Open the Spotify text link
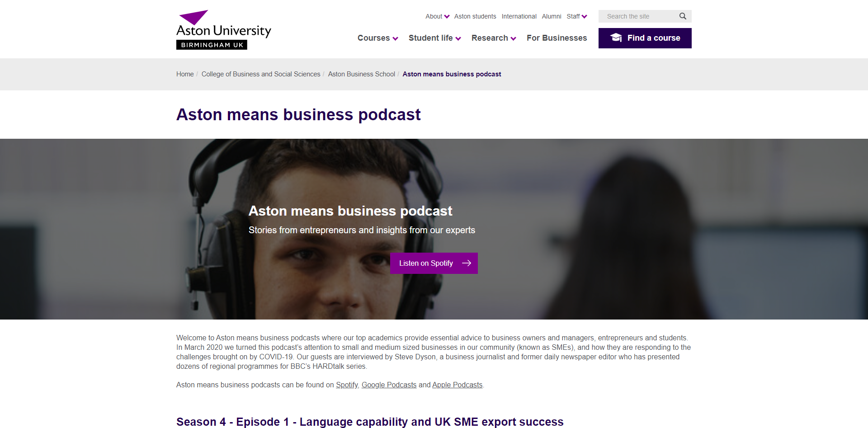 tap(347, 385)
